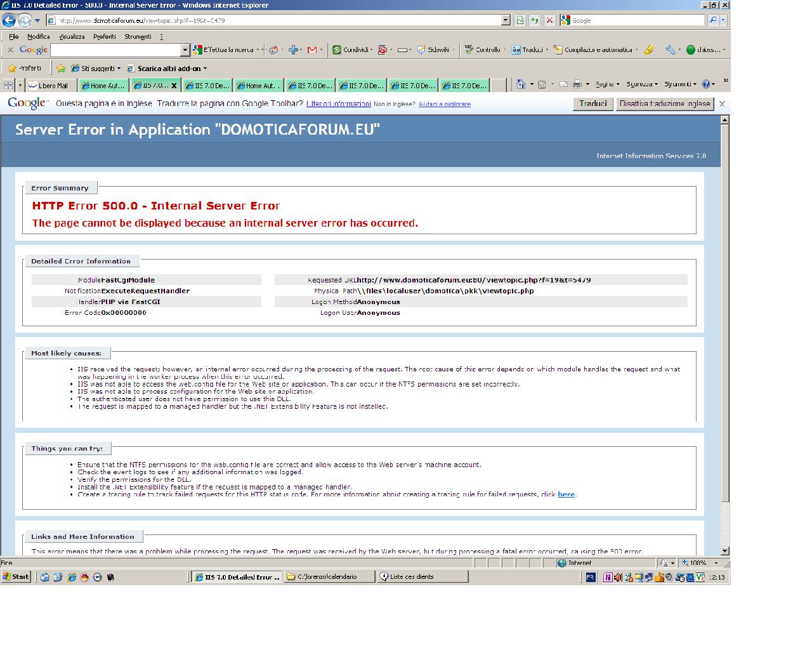Go back with the Back arrow button
Viewport: 812px width, 650px height.
[x=9, y=20]
